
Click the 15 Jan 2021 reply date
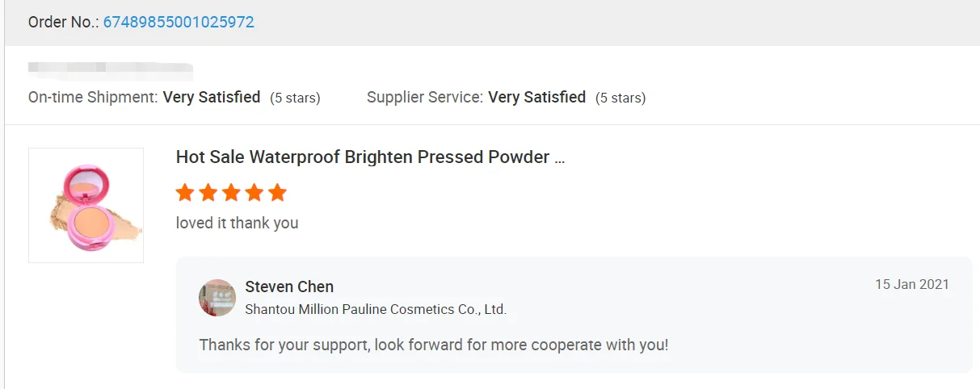coord(912,285)
